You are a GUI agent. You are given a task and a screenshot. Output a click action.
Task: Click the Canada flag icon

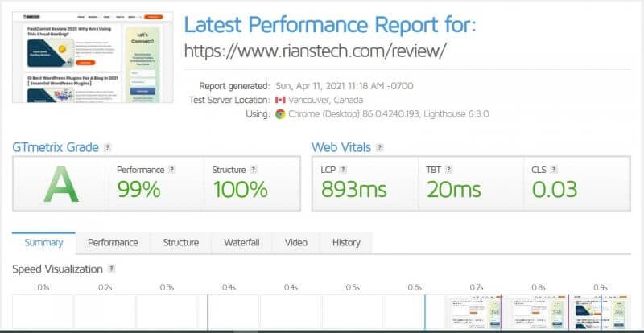(280, 101)
